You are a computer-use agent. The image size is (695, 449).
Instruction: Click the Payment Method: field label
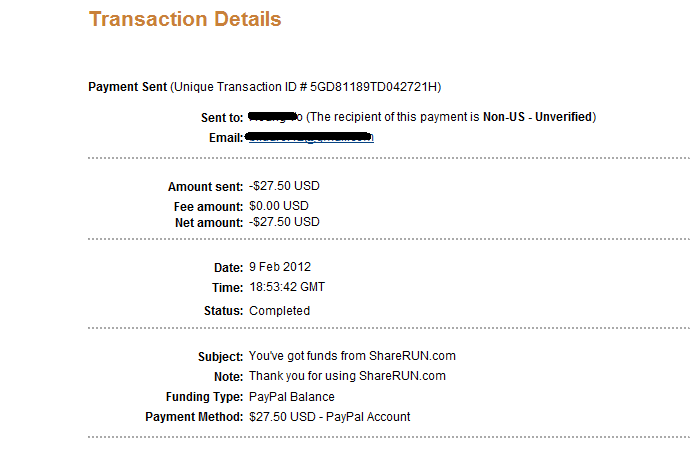coord(194,416)
